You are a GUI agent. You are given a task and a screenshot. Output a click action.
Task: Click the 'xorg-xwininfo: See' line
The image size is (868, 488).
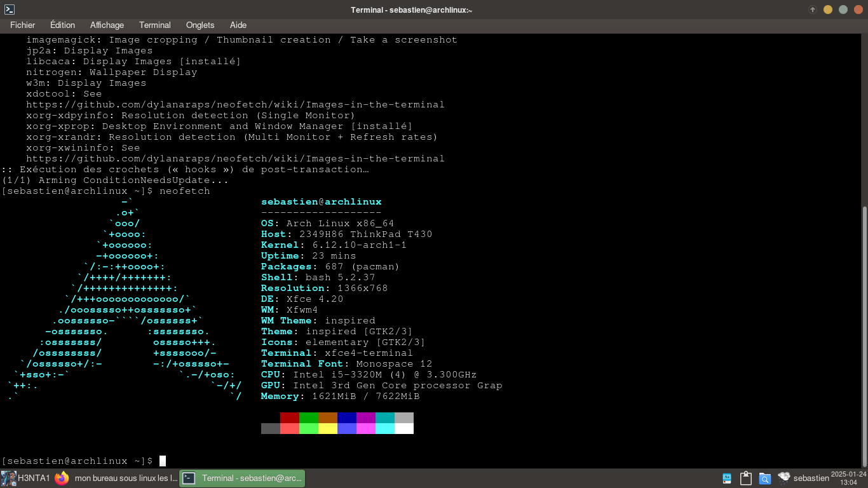point(83,147)
